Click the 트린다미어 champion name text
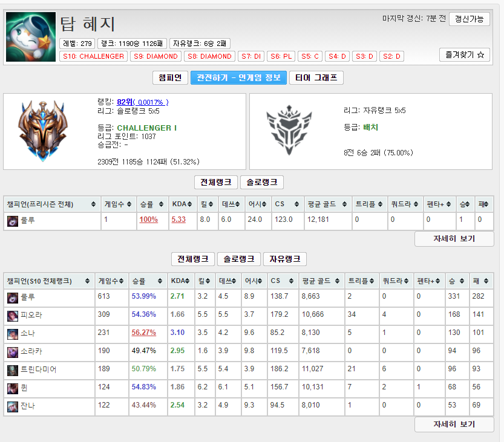504x442 pixels. (x=39, y=369)
